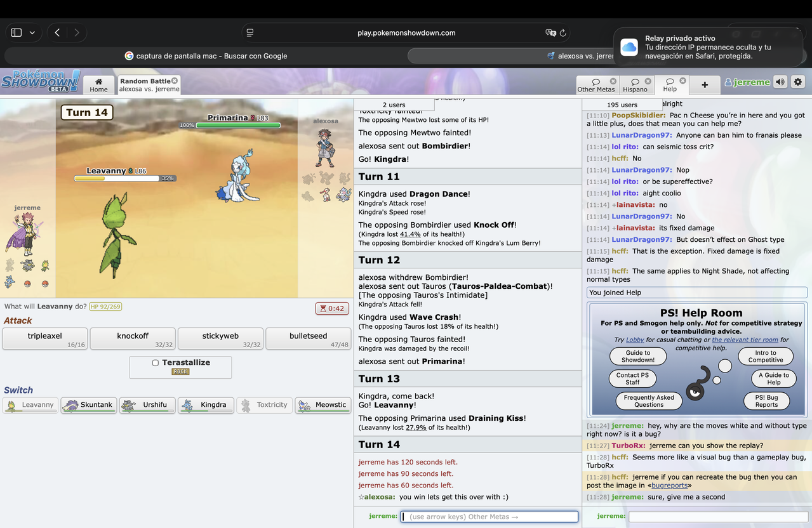Close the Other Metas tab

click(x=613, y=81)
